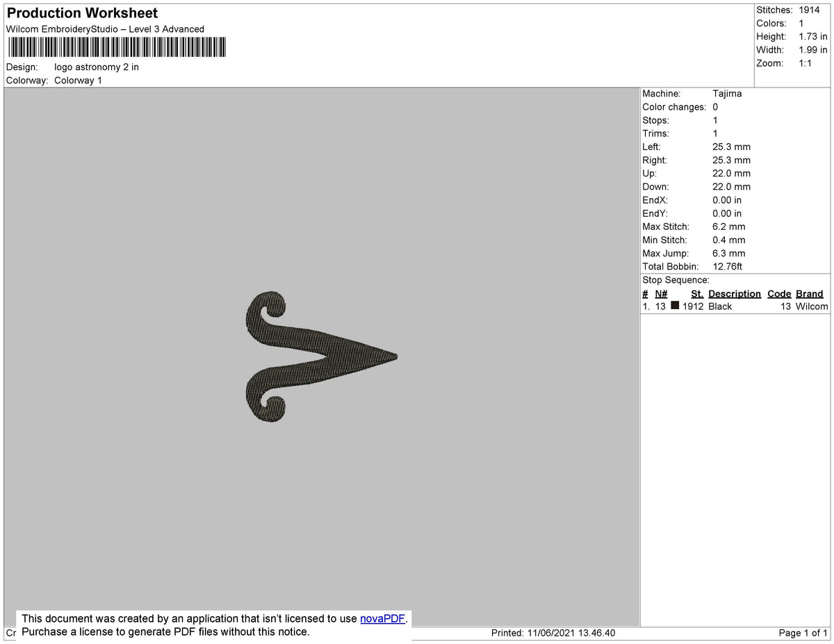Click the black square in stop sequence row
The width and height of the screenshot is (834, 644).
(x=674, y=306)
